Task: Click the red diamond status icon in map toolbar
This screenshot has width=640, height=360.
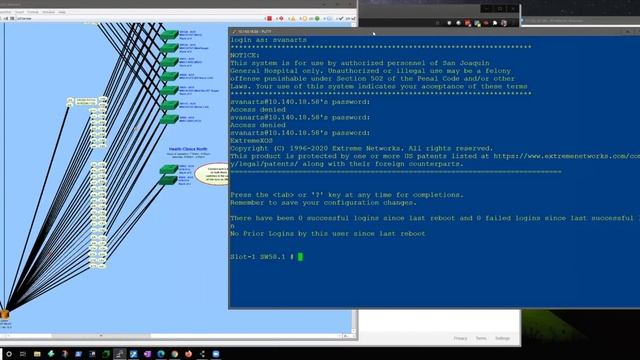Action: click(281, 18)
